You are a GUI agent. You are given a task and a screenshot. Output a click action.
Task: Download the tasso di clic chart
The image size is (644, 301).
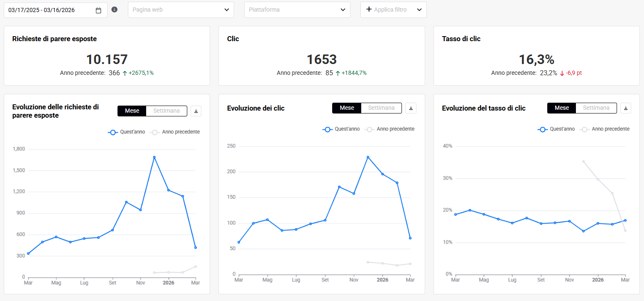point(626,108)
